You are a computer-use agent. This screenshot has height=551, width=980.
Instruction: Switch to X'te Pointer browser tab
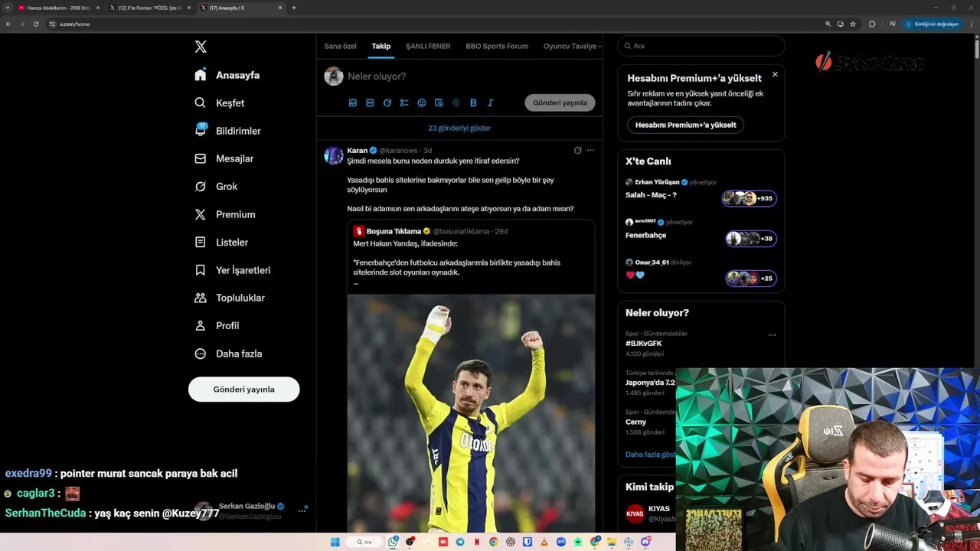[149, 8]
